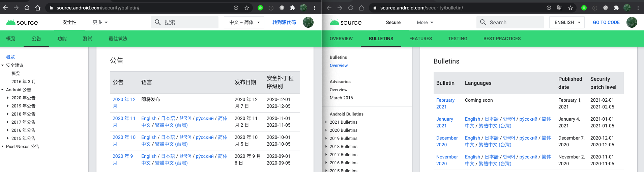Click the home icon in the right browser window
644x172 pixels.
point(361,8)
